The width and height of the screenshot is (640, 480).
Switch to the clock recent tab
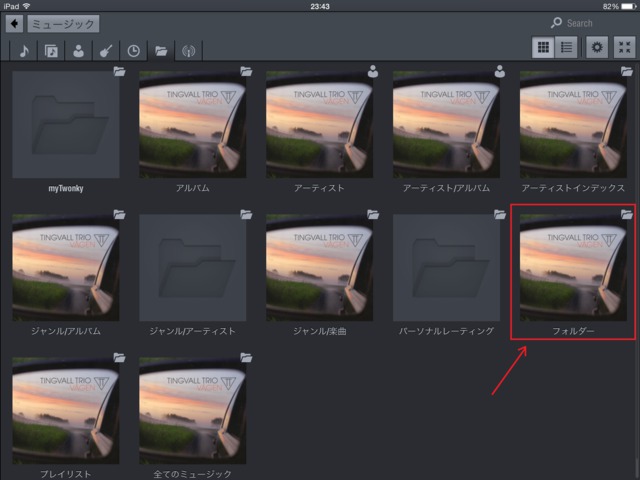(x=133, y=51)
